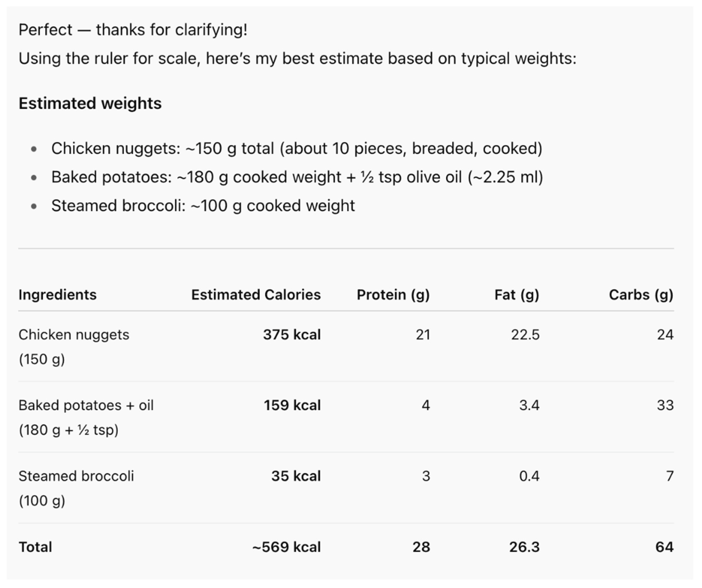Click the "Total" row label
702x588 pixels.
35,547
